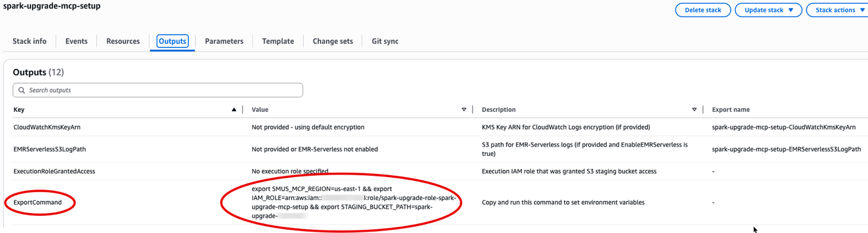Click the magnifier icon in search outputs
Viewport: 868px width, 233px height.
22,90
